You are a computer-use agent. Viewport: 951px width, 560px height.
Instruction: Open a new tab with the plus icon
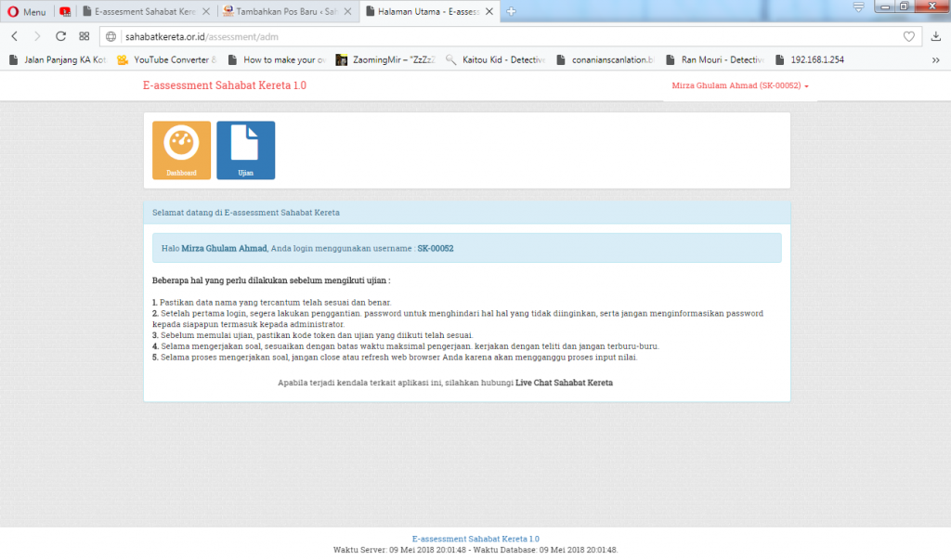tap(514, 12)
